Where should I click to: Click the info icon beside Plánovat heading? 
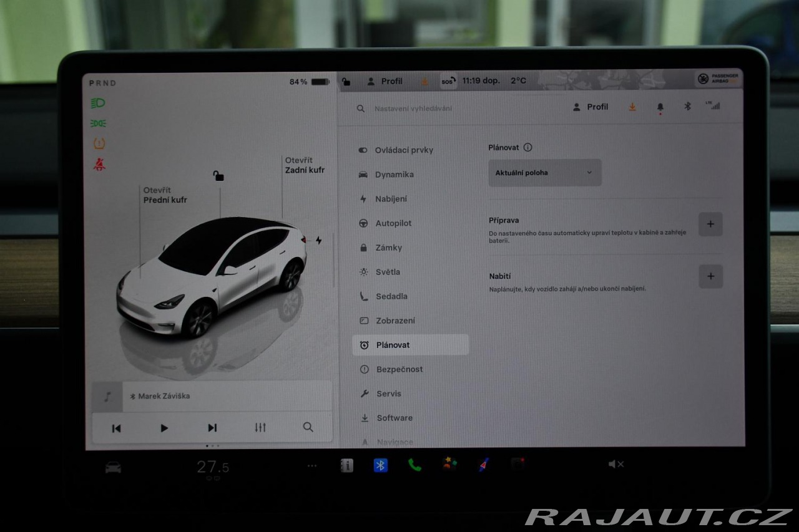click(x=528, y=148)
